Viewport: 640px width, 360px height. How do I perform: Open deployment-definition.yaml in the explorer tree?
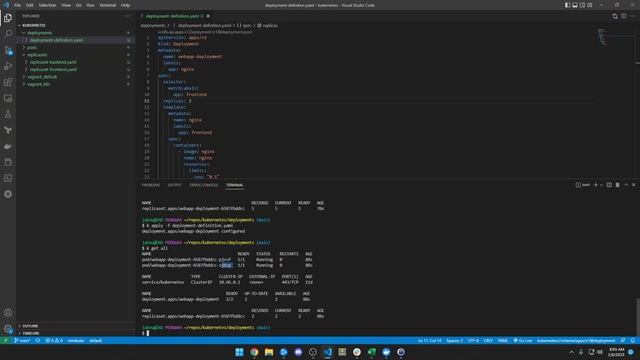[56, 40]
